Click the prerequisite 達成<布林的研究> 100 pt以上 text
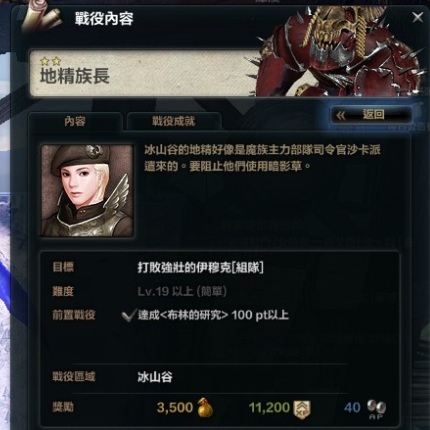Image resolution: width=430 pixels, height=430 pixels. coord(213,315)
